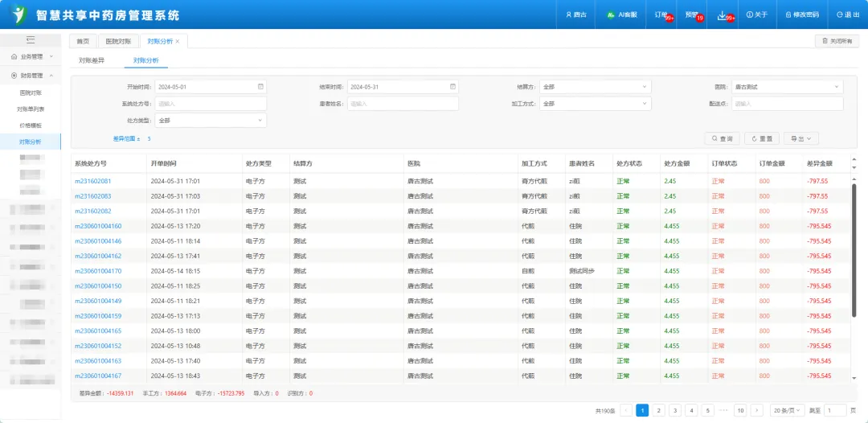868x423 pixels.
Task: Open the 导出 export dropdown button
Action: pos(800,138)
